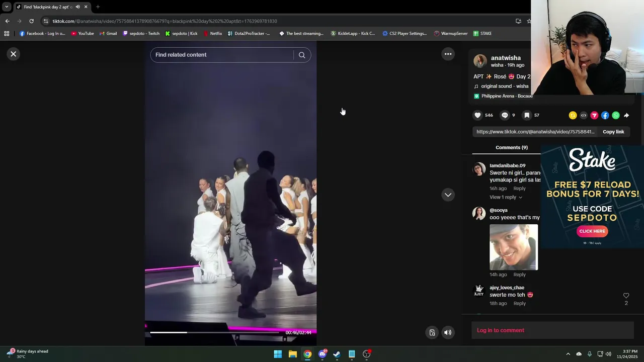
Task: Open site information icon in address bar
Action: point(46,21)
